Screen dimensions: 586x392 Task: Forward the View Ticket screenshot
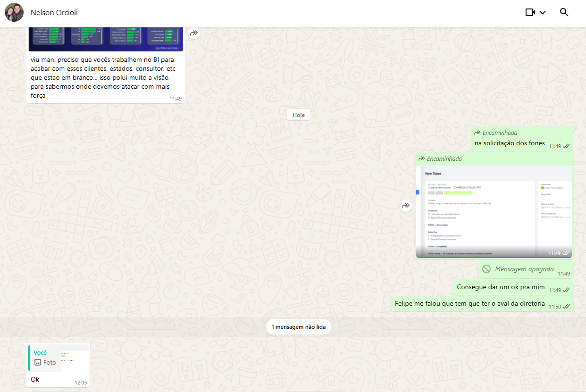tap(406, 206)
